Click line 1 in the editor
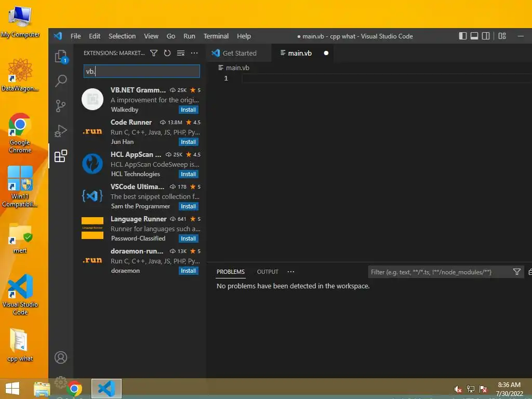 click(387, 78)
